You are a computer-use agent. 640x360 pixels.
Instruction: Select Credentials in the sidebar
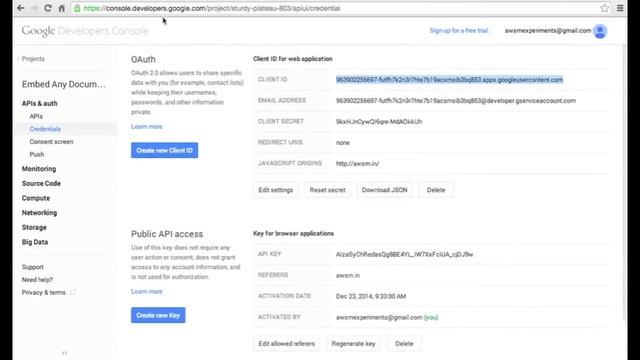click(45, 129)
